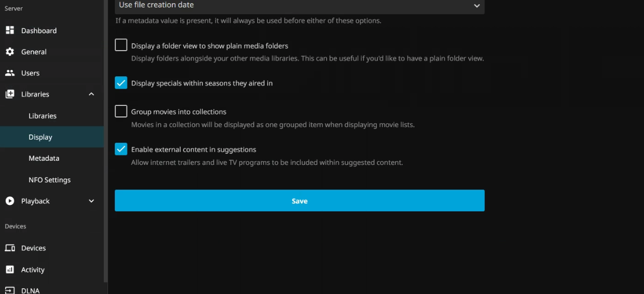The width and height of the screenshot is (644, 294).
Task: Select the Display item in sidebar
Action: pos(41,137)
